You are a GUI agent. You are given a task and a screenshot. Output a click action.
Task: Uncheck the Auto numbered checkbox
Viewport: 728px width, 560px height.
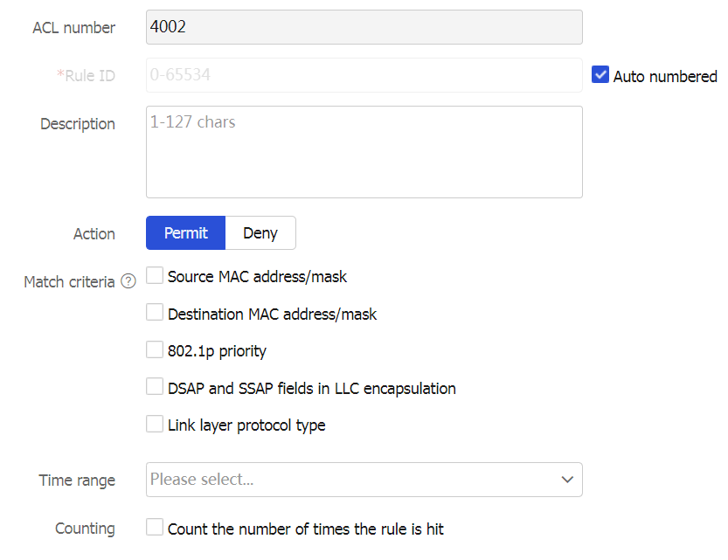pos(600,75)
